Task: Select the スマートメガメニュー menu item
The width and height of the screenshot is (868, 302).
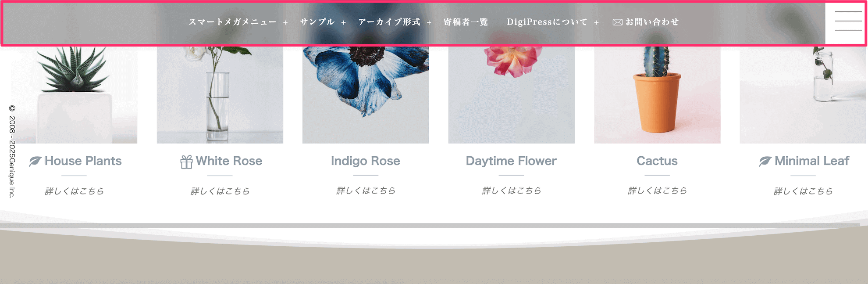Action: pyautogui.click(x=232, y=22)
